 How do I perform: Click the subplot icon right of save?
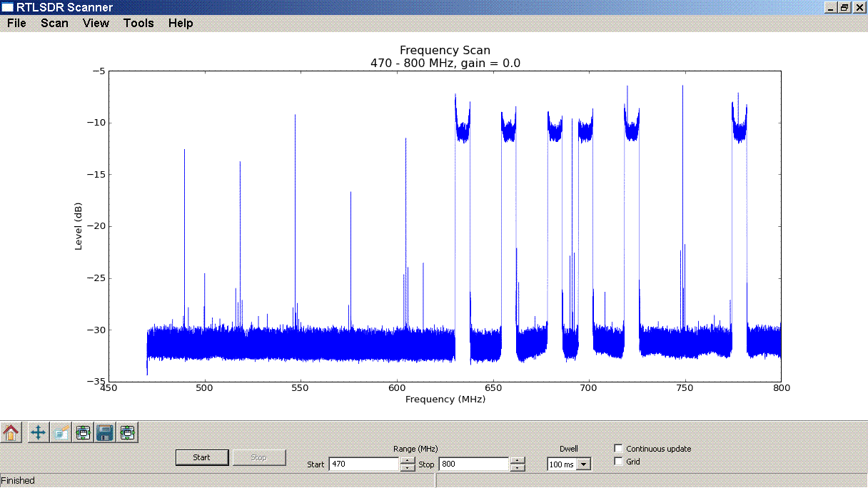(x=128, y=432)
